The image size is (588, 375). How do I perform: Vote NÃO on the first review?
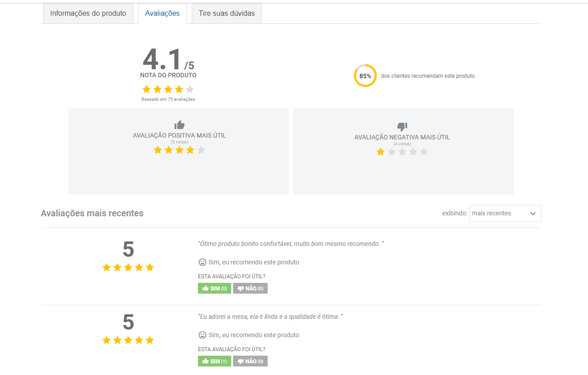coord(250,288)
